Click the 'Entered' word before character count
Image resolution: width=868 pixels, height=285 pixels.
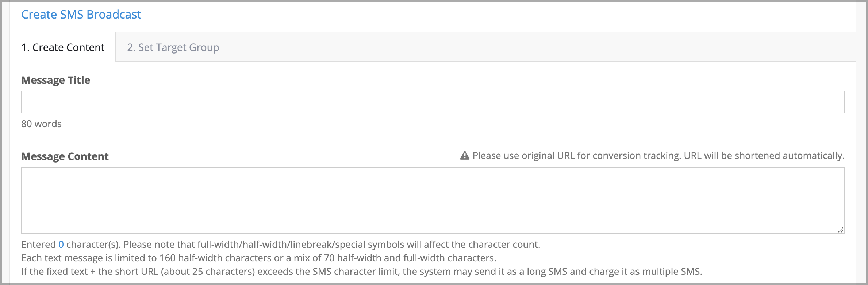click(x=38, y=245)
